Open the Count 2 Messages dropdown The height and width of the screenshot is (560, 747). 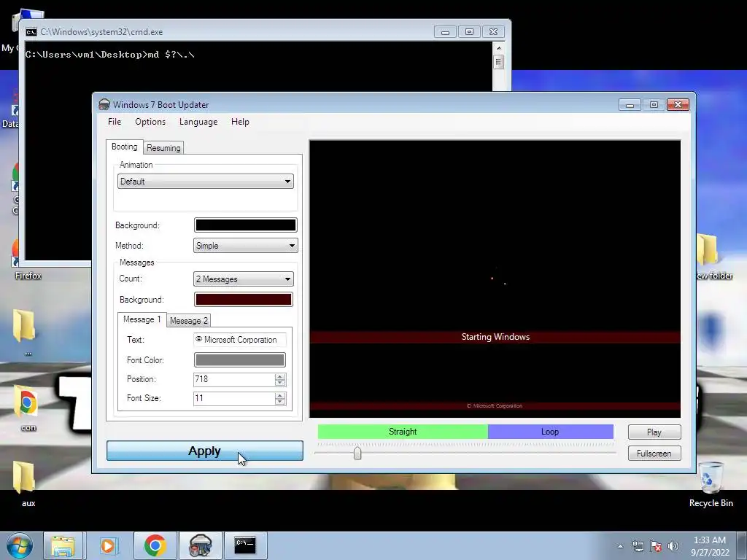[x=244, y=279]
